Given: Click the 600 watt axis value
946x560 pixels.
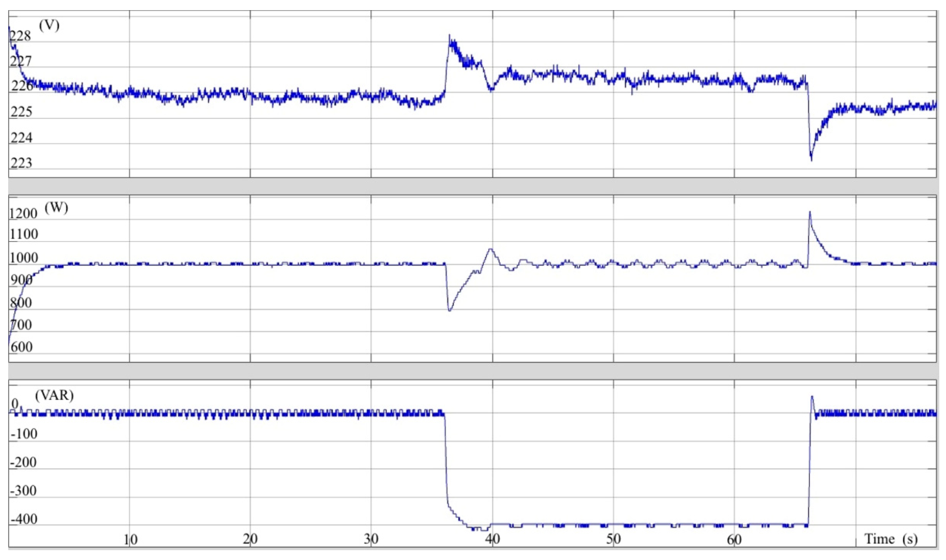Looking at the screenshot, I should click(21, 347).
